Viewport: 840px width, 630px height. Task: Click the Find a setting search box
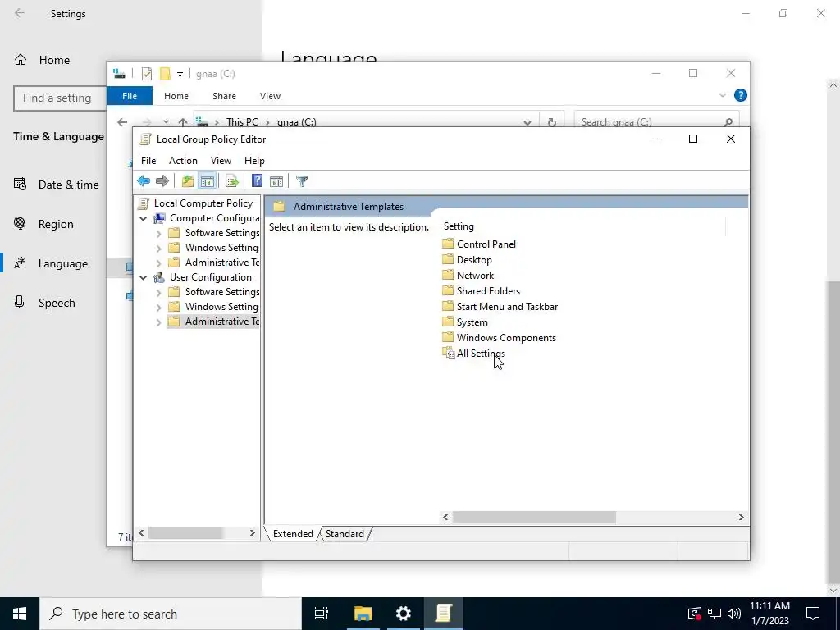click(60, 98)
